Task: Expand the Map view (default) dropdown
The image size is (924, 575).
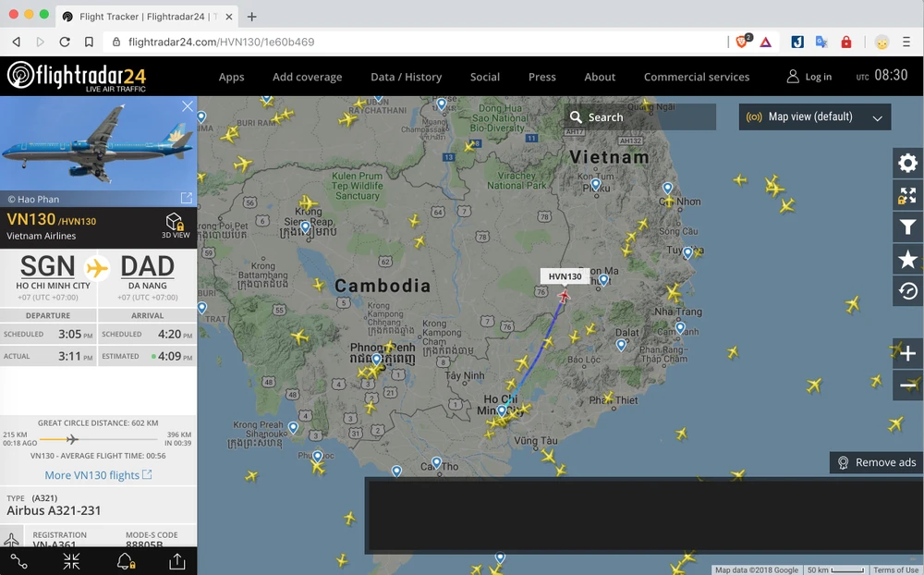Action: pyautogui.click(x=815, y=117)
